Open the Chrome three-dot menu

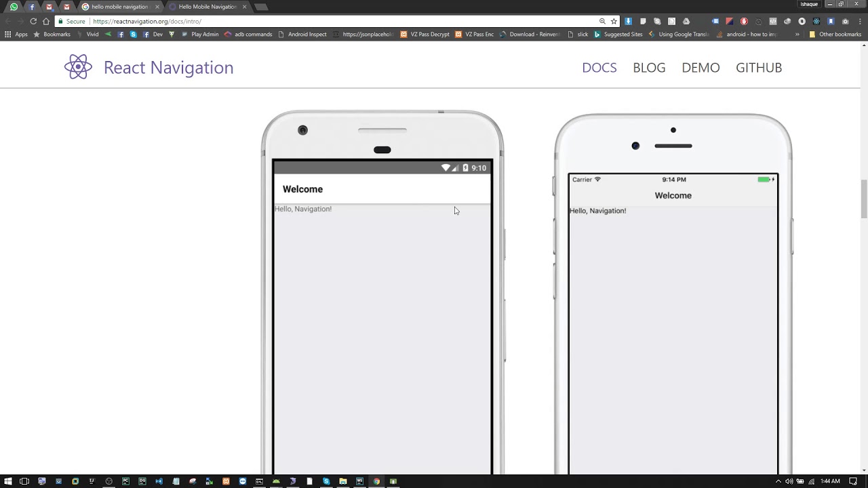pos(860,21)
